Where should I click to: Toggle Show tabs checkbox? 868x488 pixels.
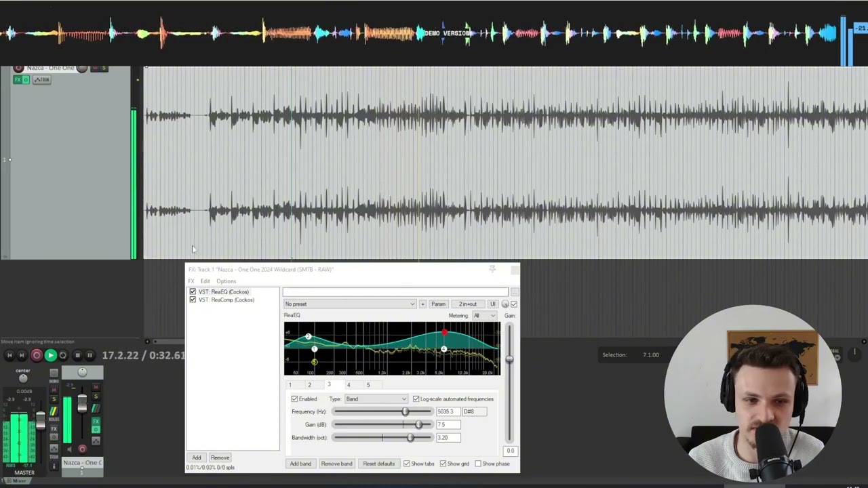pos(406,464)
